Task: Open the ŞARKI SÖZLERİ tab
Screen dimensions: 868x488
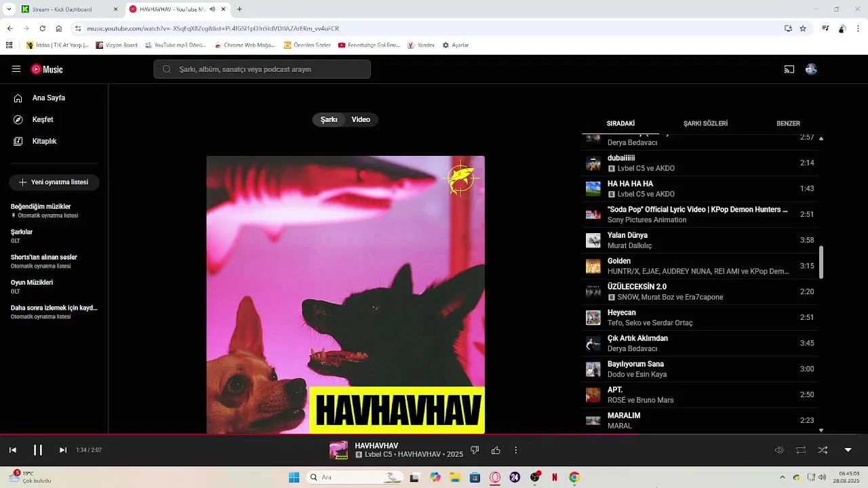Action: pyautogui.click(x=705, y=123)
